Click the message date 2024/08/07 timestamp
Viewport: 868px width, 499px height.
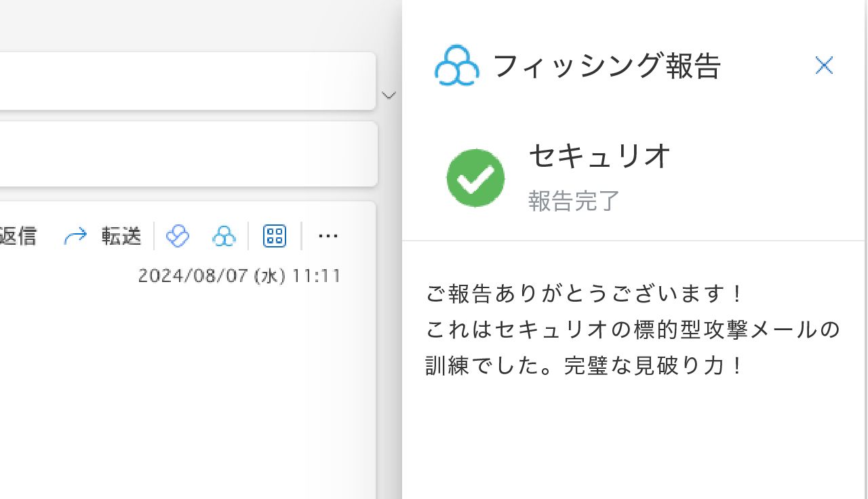point(239,276)
